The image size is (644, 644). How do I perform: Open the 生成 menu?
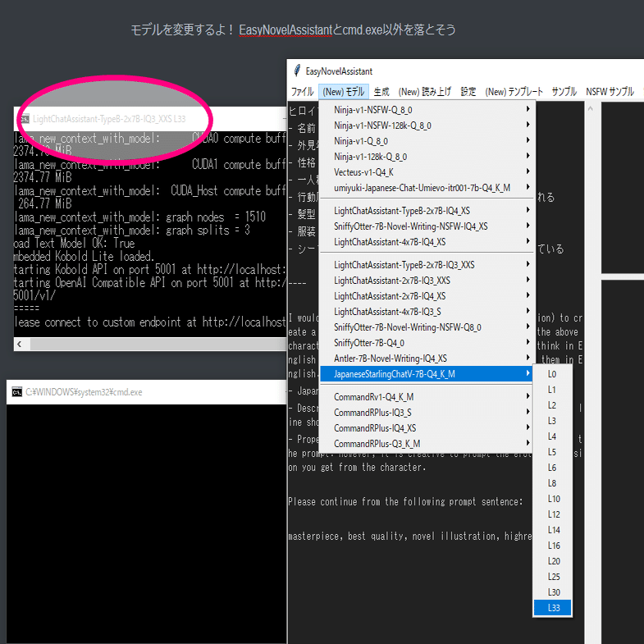pyautogui.click(x=381, y=92)
